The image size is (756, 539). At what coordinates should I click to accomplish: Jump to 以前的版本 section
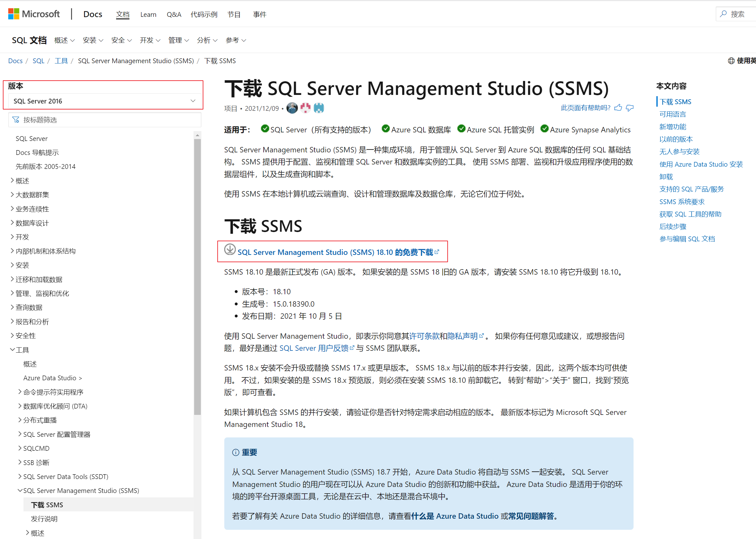676,139
